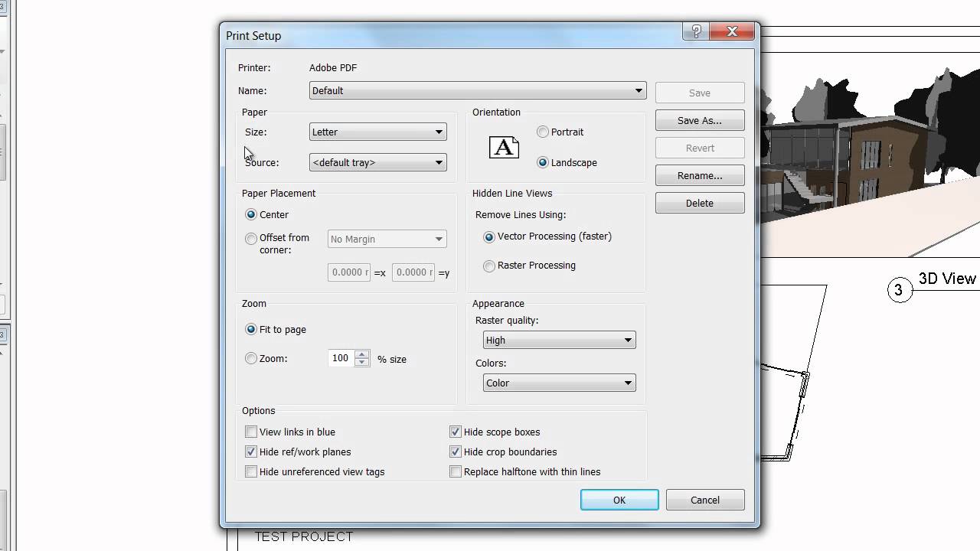
Task: Open the paper Source tray dropdown
Action: click(378, 162)
